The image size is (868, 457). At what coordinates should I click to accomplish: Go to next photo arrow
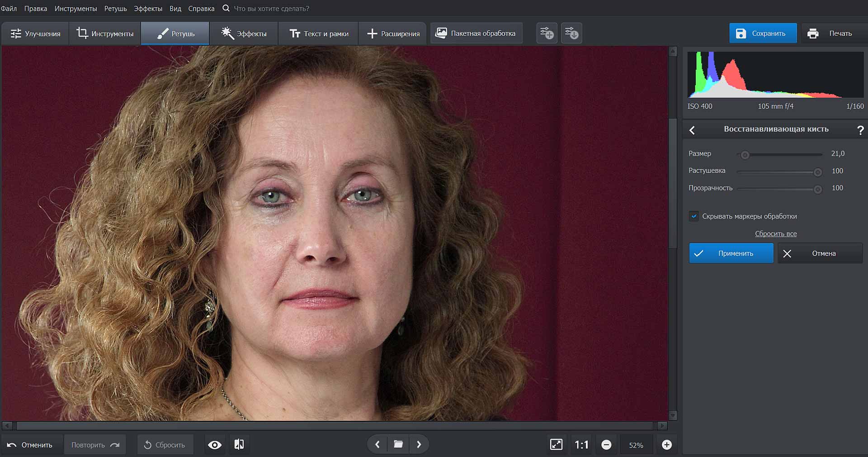[419, 444]
